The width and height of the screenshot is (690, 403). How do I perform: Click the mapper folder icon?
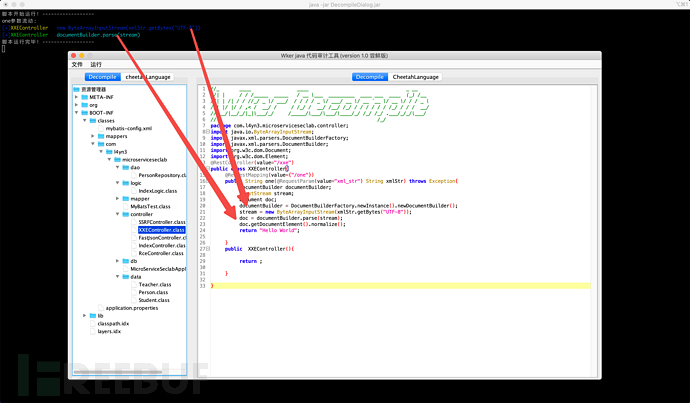[126, 199]
